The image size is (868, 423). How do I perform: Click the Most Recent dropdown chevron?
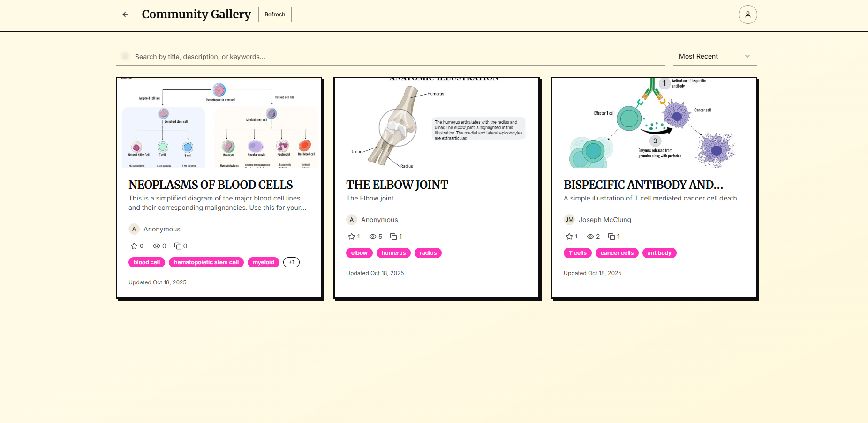tap(747, 56)
